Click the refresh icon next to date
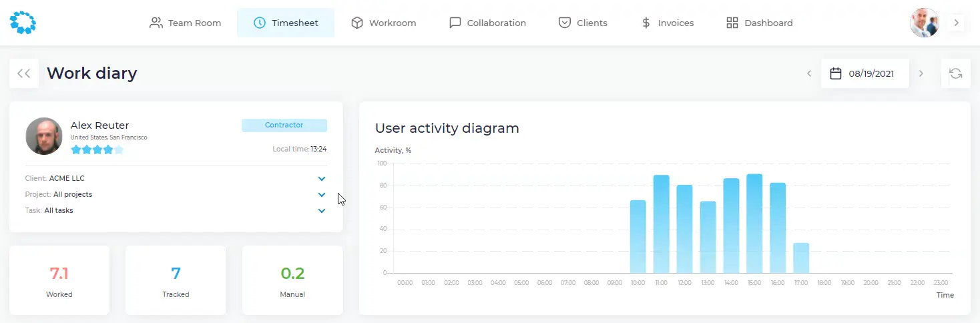980x323 pixels. [955, 73]
